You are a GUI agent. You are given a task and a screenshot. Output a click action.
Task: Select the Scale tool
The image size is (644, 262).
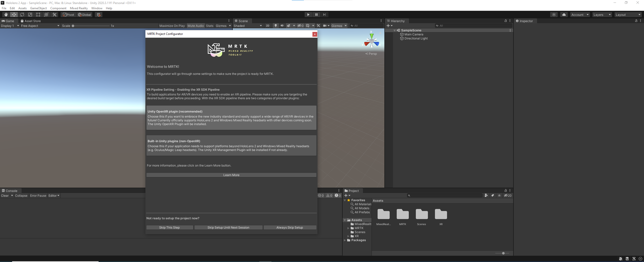[30, 15]
